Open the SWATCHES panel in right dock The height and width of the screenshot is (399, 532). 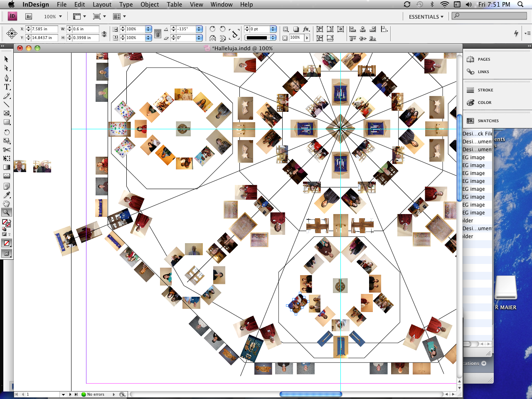click(x=482, y=121)
